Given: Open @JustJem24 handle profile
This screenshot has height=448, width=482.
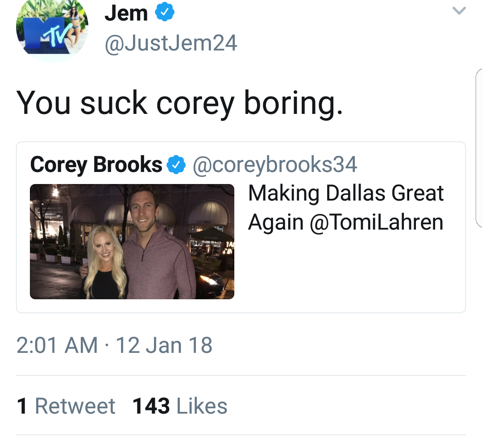Looking at the screenshot, I should pos(171,43).
